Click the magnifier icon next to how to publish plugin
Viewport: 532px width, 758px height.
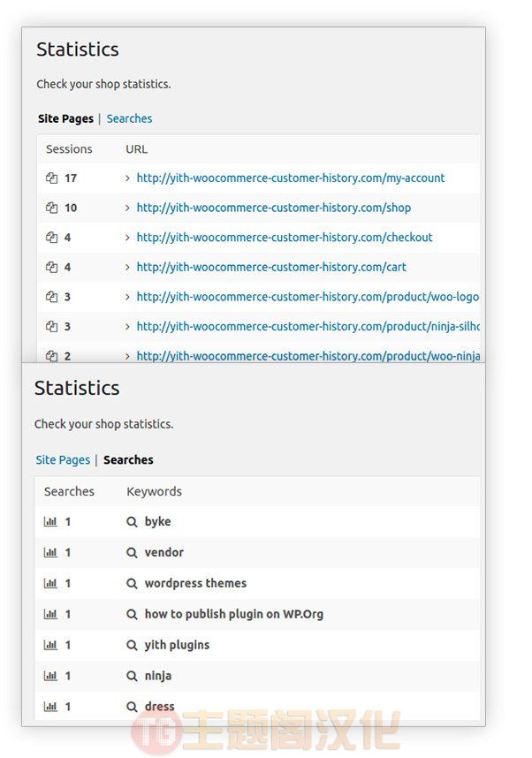click(132, 614)
